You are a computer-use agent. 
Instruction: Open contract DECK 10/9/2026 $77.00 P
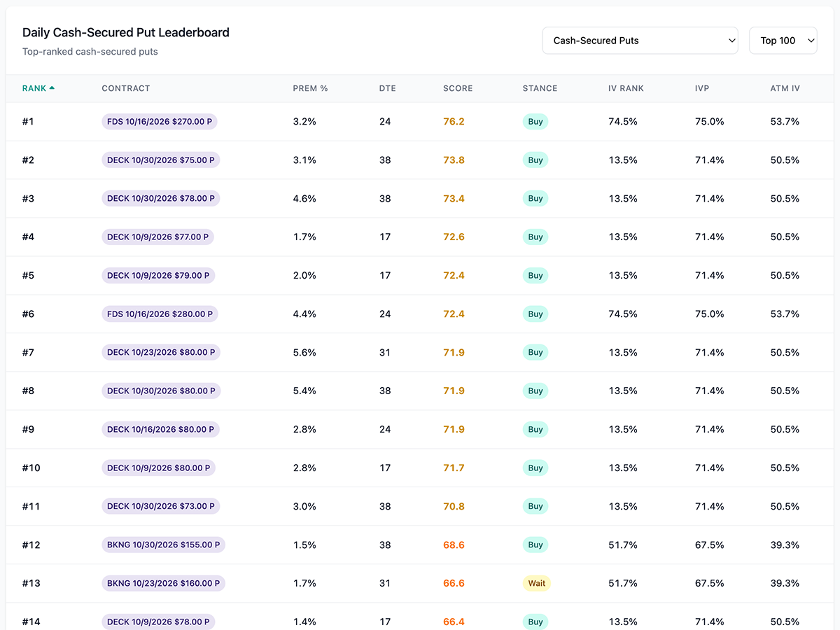pos(158,237)
